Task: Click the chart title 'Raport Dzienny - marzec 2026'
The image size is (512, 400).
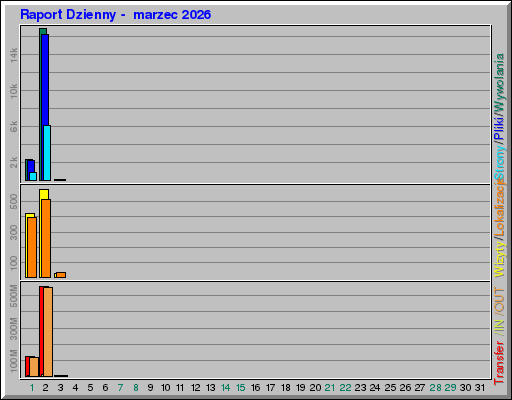Action: click(x=115, y=15)
